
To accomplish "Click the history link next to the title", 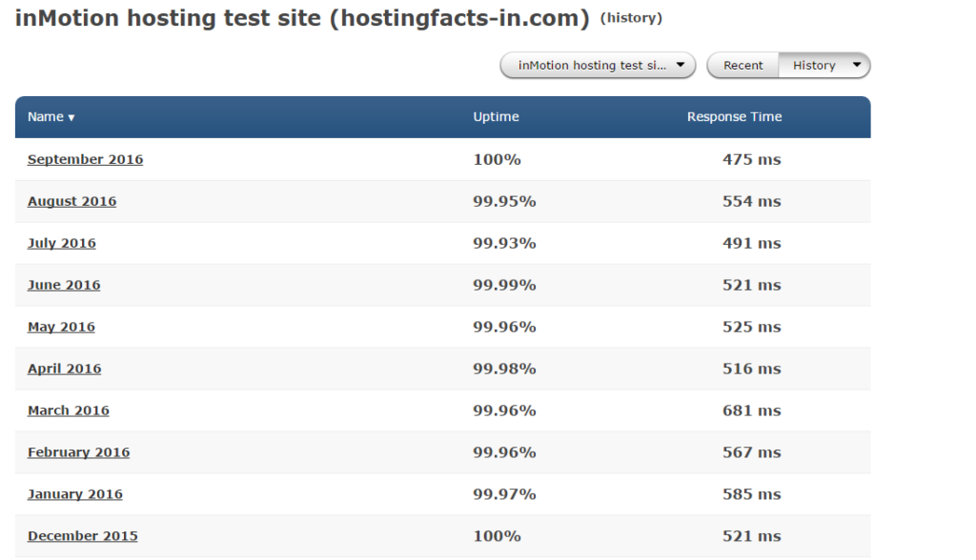I will [631, 17].
